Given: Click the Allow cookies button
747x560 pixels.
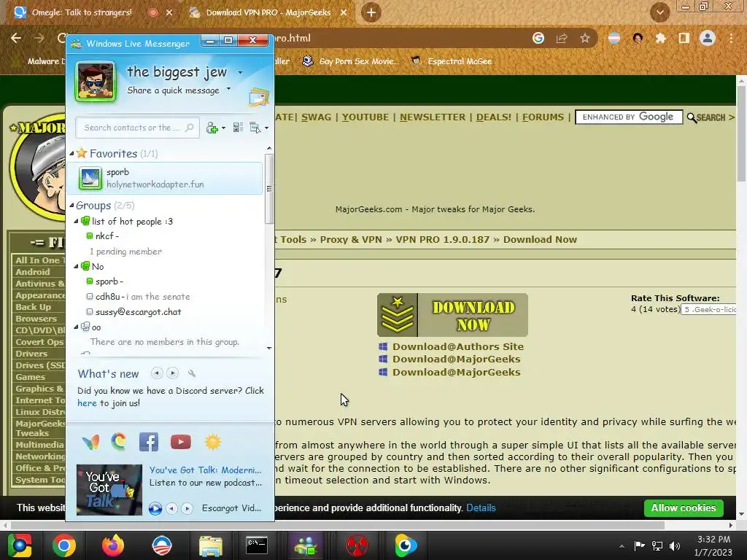Looking at the screenshot, I should [683, 508].
